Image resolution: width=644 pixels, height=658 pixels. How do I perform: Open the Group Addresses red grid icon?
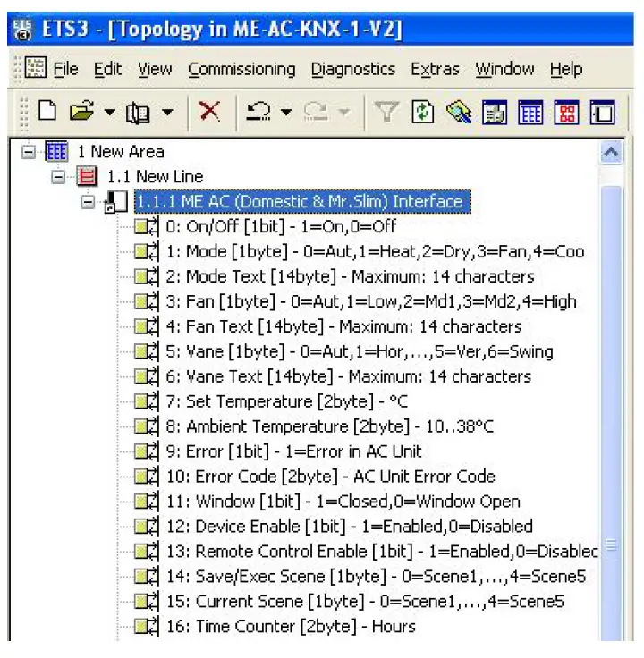tap(566, 113)
